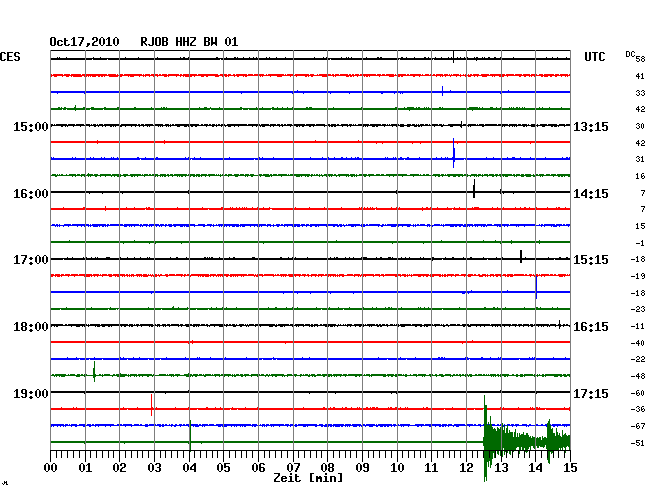Select the DC offset value -60
Viewport: 650px width, 494px height.
point(638,393)
